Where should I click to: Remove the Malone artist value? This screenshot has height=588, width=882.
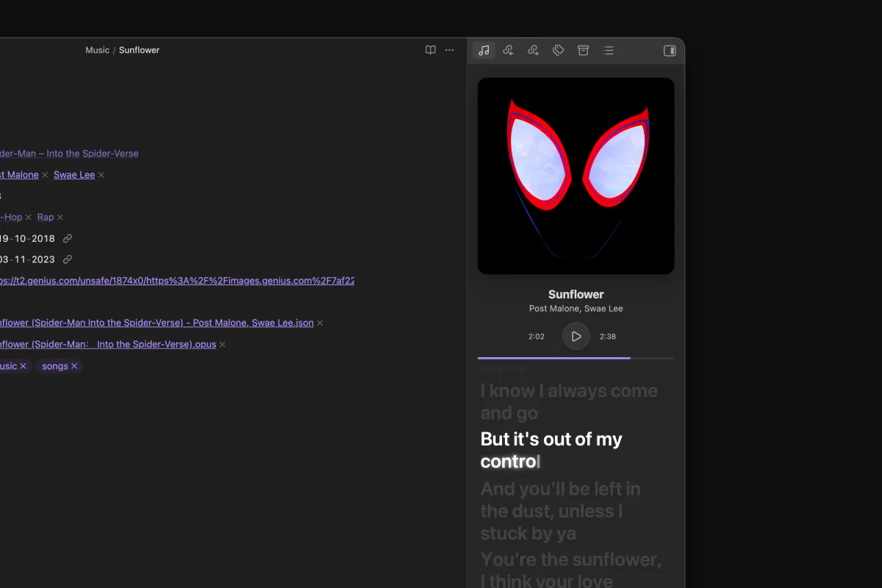tap(45, 175)
